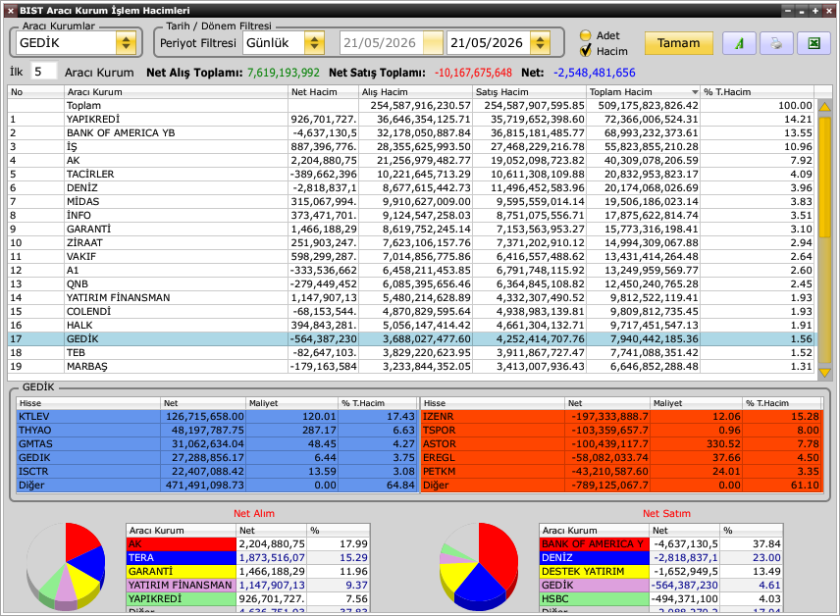Viewport: 840px width, 616px height.
Task: Click the printer icon button
Action: 776,43
